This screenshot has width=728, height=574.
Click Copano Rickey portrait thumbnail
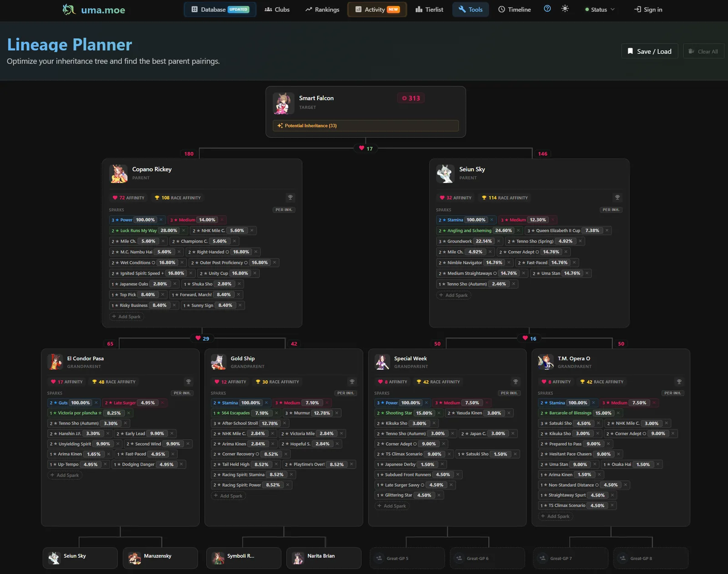click(x=119, y=174)
